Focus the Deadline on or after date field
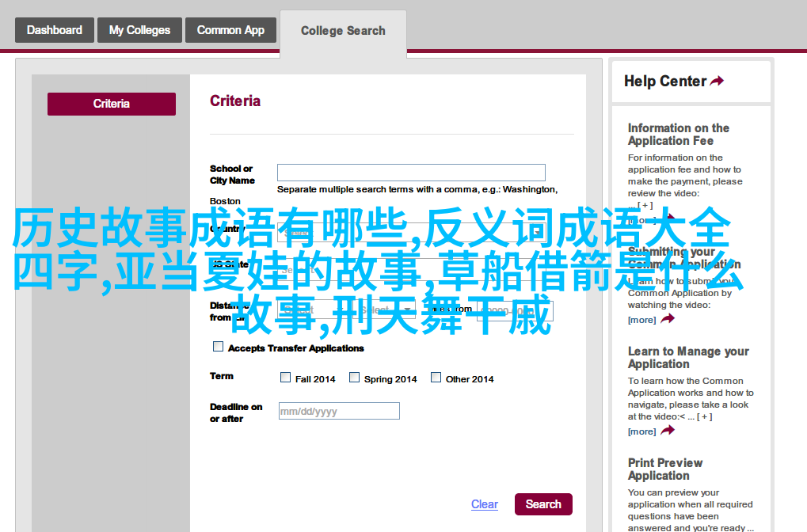 tap(339, 411)
